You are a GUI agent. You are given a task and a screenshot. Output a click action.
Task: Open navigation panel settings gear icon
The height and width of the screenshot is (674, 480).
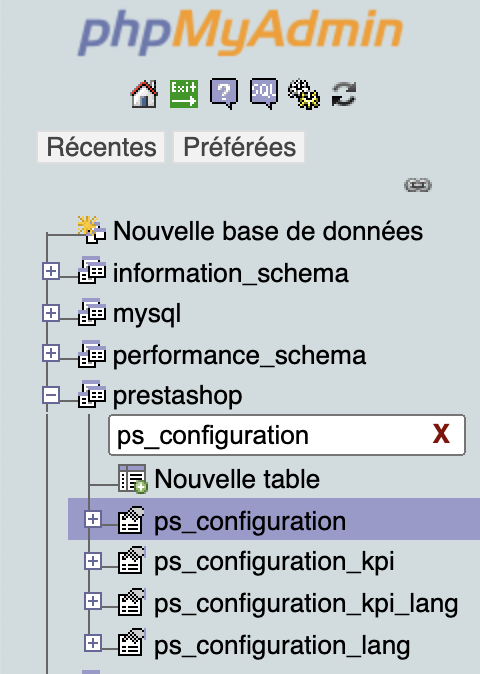point(303,94)
